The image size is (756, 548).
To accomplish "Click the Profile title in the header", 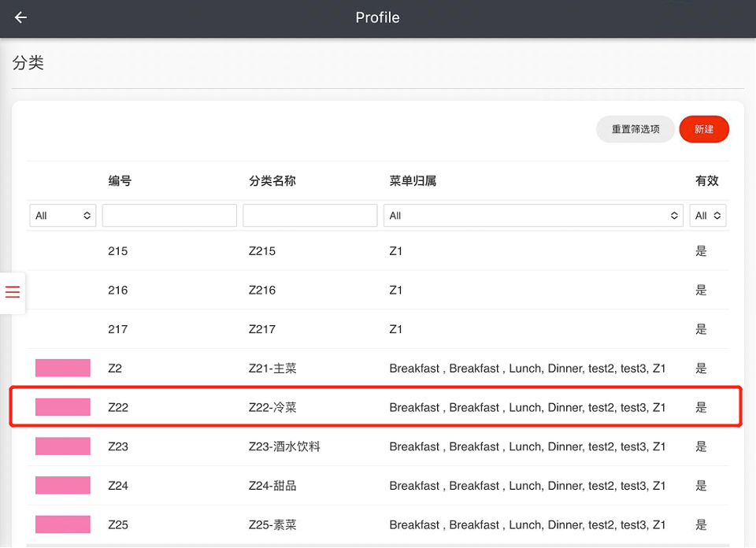I will point(377,18).
